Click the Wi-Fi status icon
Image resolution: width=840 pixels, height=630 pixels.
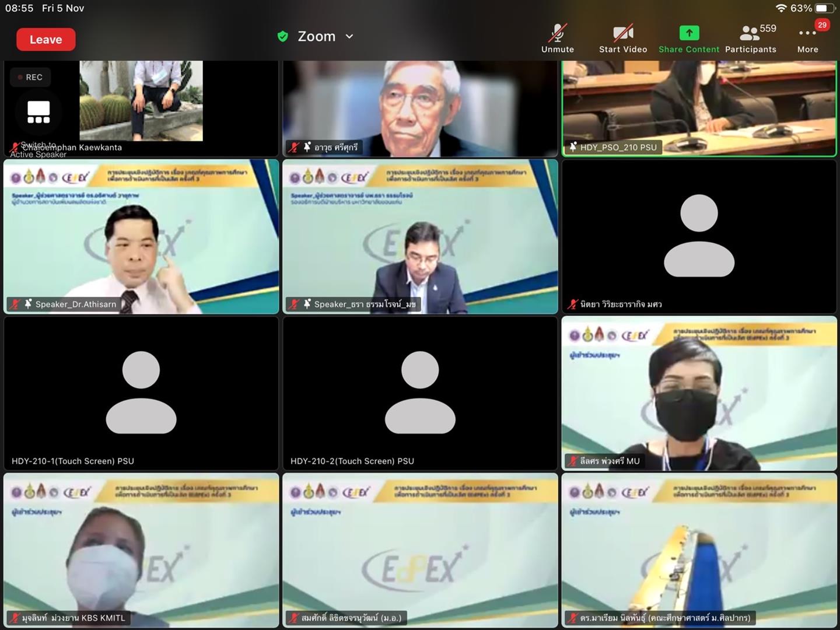tap(781, 8)
